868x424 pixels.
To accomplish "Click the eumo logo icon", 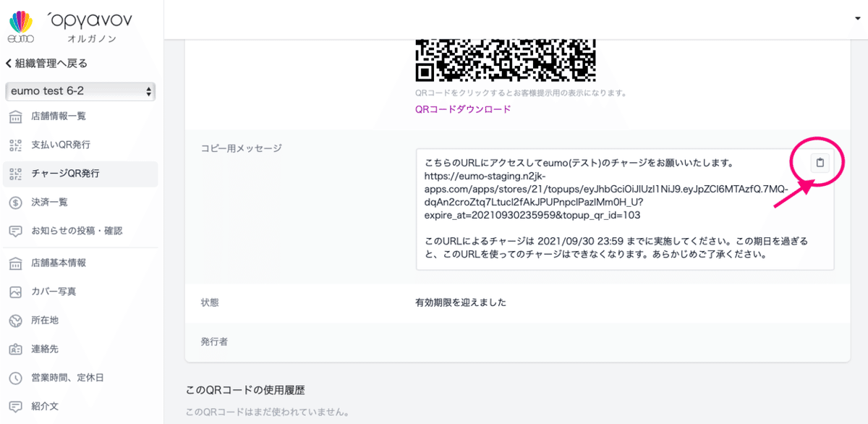I will pos(20,27).
